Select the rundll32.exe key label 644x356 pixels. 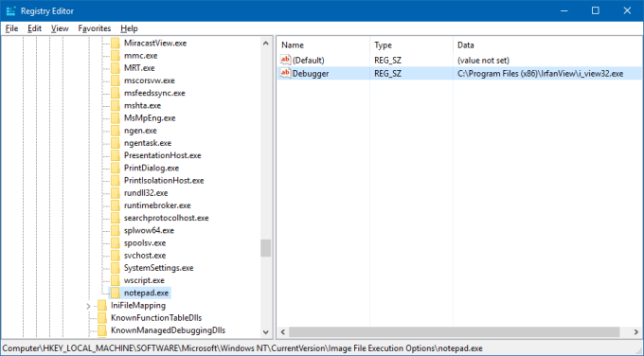[146, 193]
